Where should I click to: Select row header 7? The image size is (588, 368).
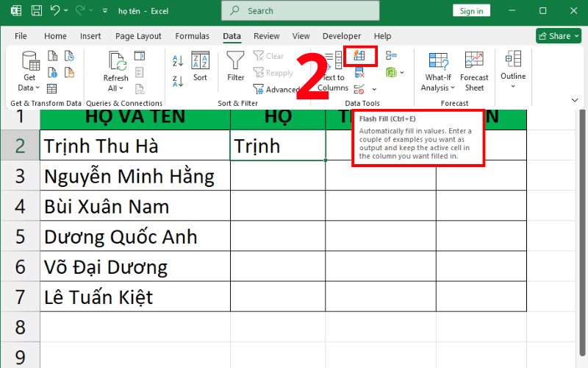[20, 297]
